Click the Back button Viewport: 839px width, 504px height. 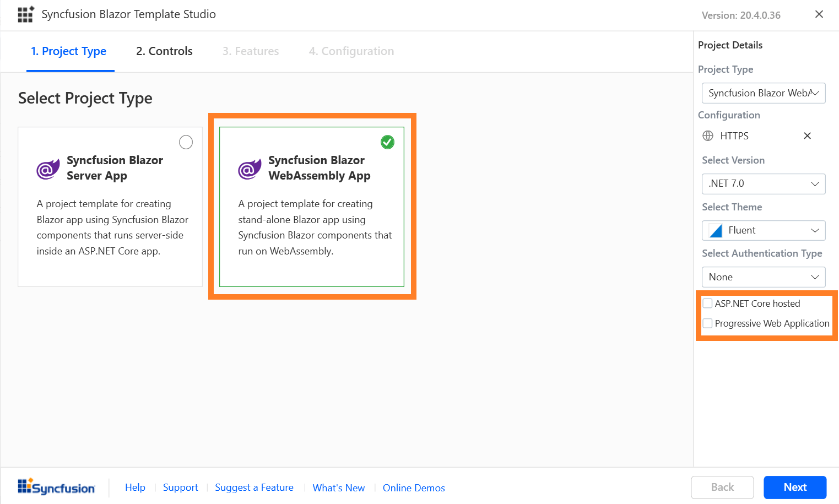pos(722,487)
